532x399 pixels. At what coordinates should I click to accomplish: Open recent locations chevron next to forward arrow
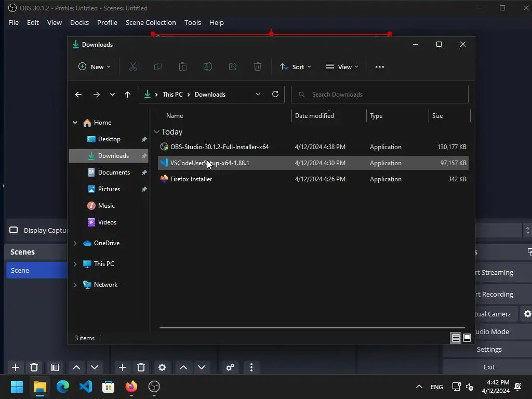click(112, 95)
